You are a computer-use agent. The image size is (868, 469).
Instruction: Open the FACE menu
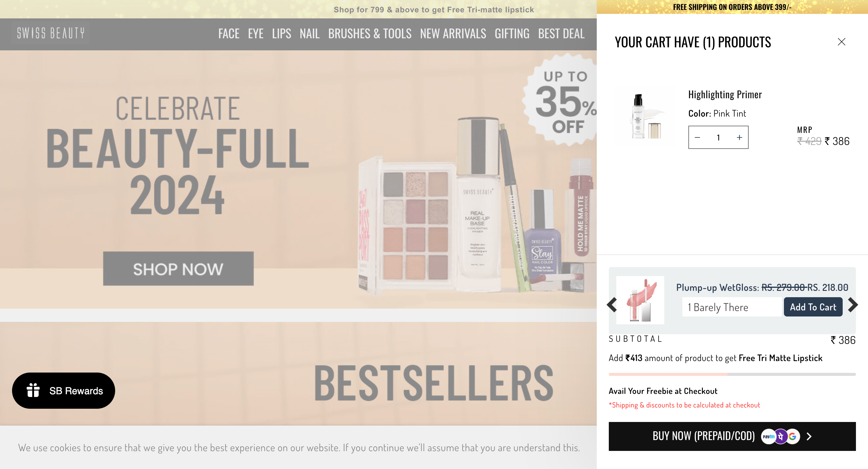tap(229, 34)
